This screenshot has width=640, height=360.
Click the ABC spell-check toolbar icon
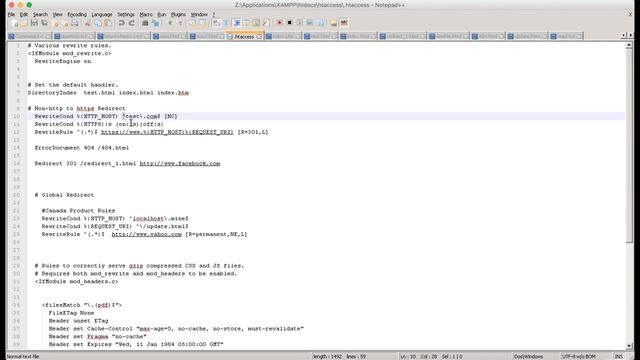coord(344,23)
